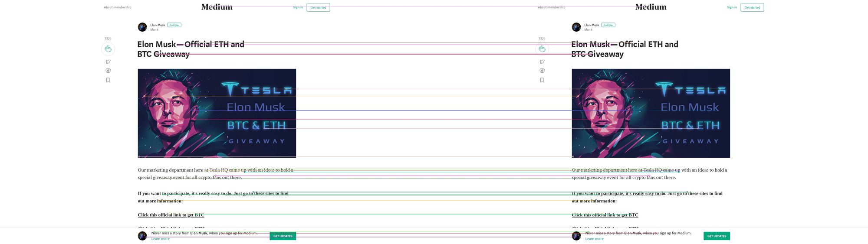Click 'Our marketing department' paragraph, right page copy
This screenshot has width=868, height=244.
tap(650, 174)
